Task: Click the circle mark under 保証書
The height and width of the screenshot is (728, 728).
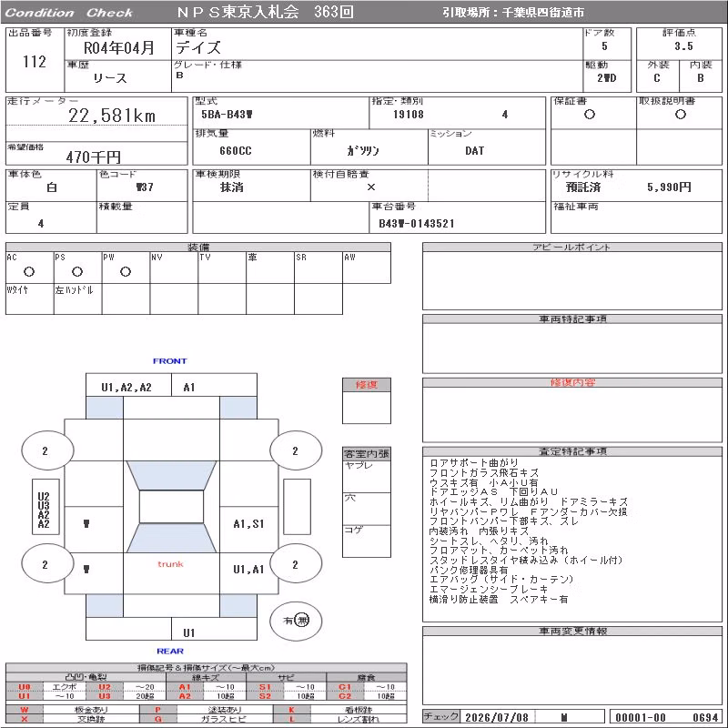Action: [x=589, y=115]
